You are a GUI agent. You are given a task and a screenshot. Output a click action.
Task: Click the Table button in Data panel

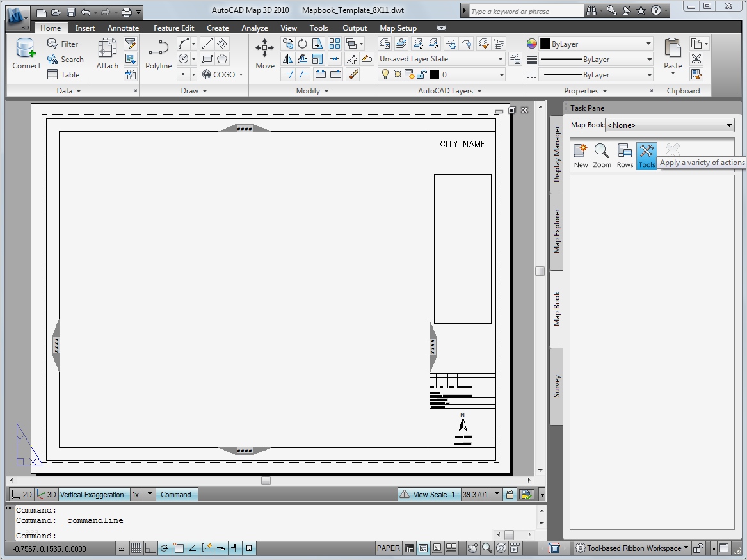pos(64,74)
